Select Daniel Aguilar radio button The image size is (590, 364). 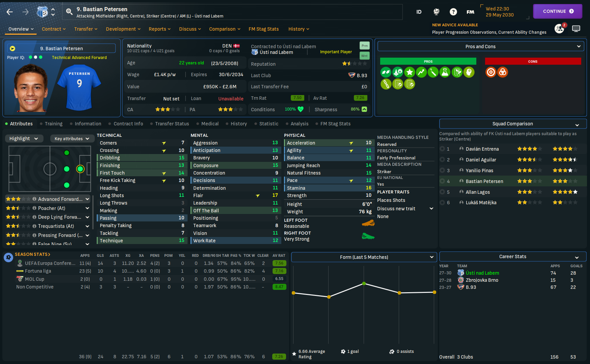[442, 160]
